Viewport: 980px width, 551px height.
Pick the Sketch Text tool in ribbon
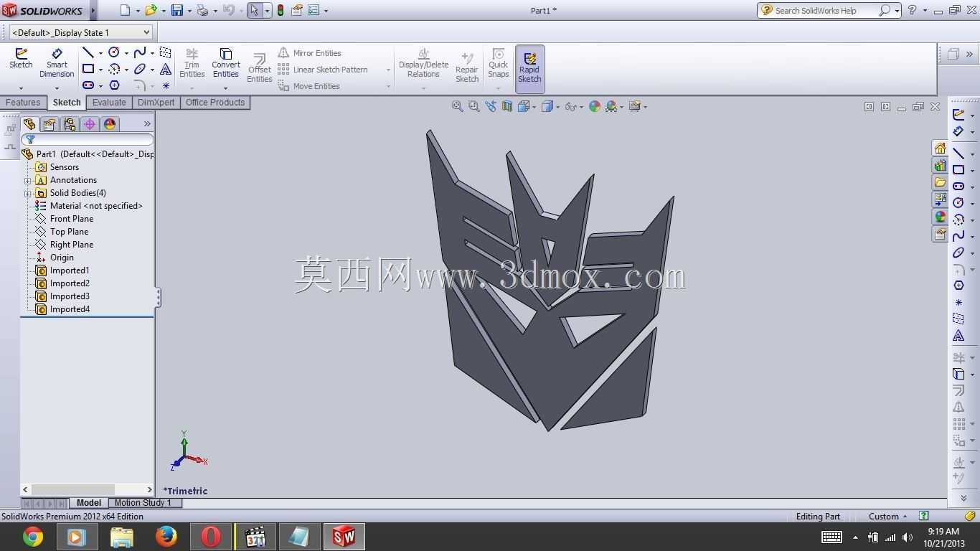click(x=166, y=69)
